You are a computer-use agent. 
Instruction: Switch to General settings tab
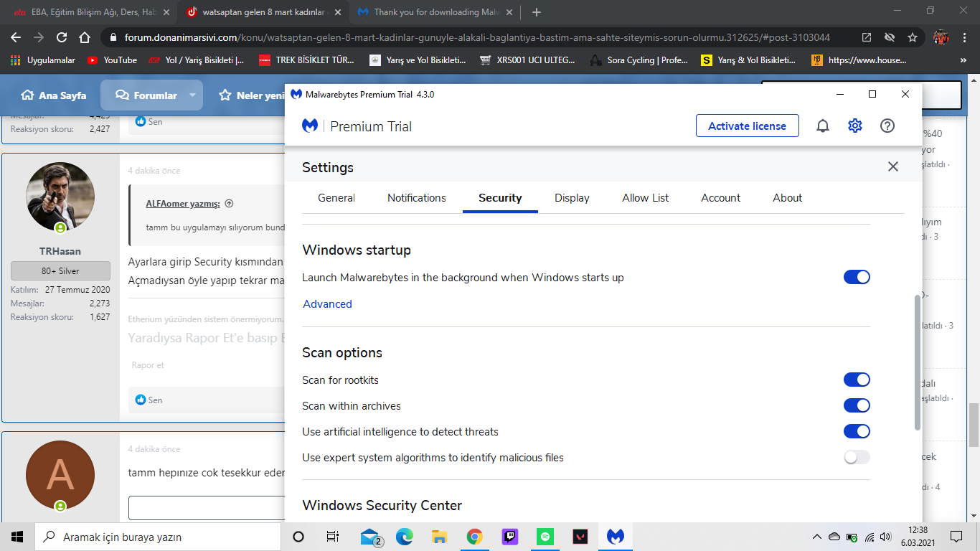pos(336,198)
